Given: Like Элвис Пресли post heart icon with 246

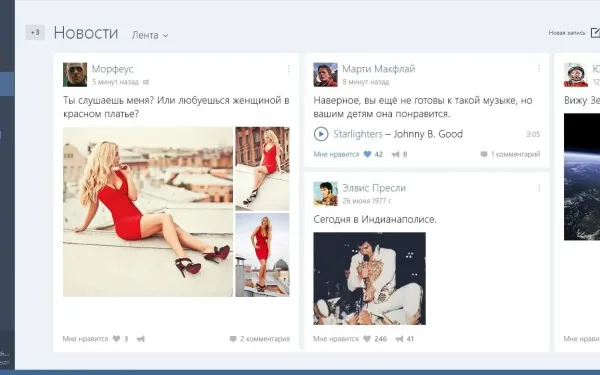Looking at the screenshot, I should 367,339.
